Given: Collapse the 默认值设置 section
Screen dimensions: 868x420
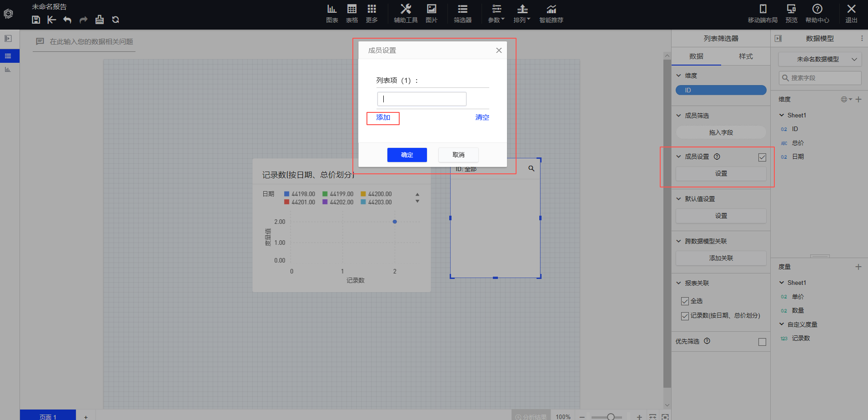Looking at the screenshot, I should tap(679, 199).
